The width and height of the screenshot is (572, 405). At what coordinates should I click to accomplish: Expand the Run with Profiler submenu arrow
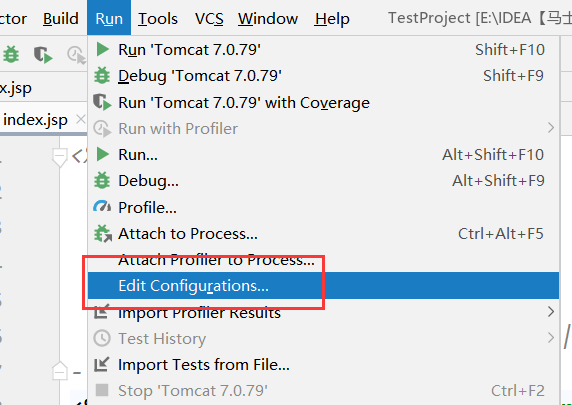tap(551, 128)
